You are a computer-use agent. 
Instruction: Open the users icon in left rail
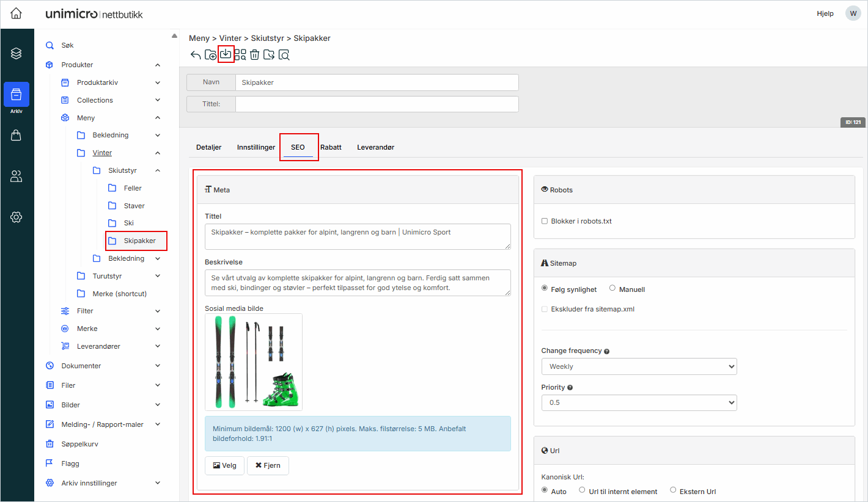17,176
